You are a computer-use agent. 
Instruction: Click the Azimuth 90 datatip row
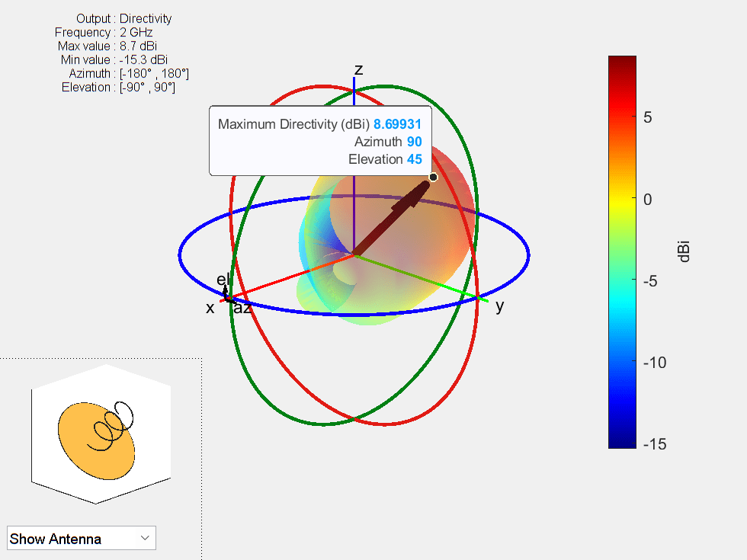click(388, 142)
